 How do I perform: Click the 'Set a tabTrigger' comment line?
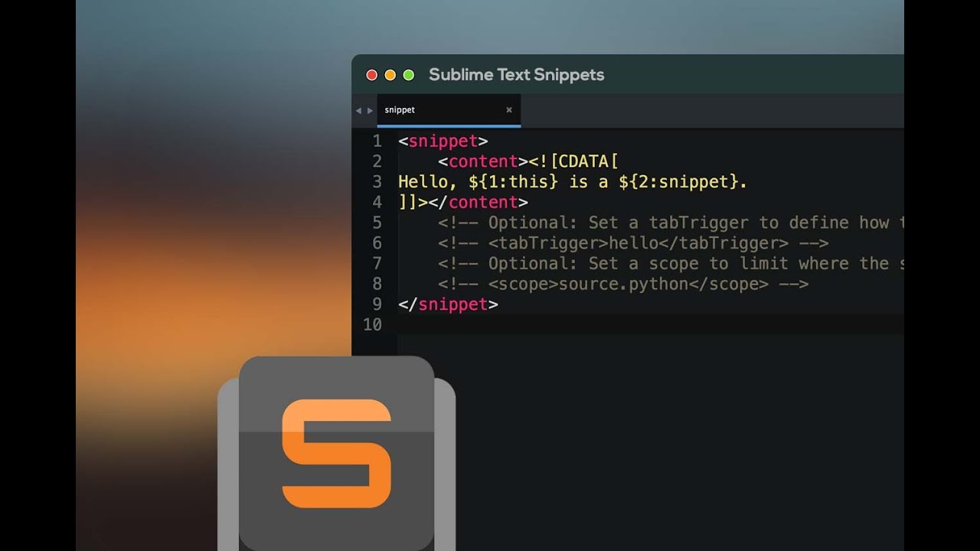[671, 223]
